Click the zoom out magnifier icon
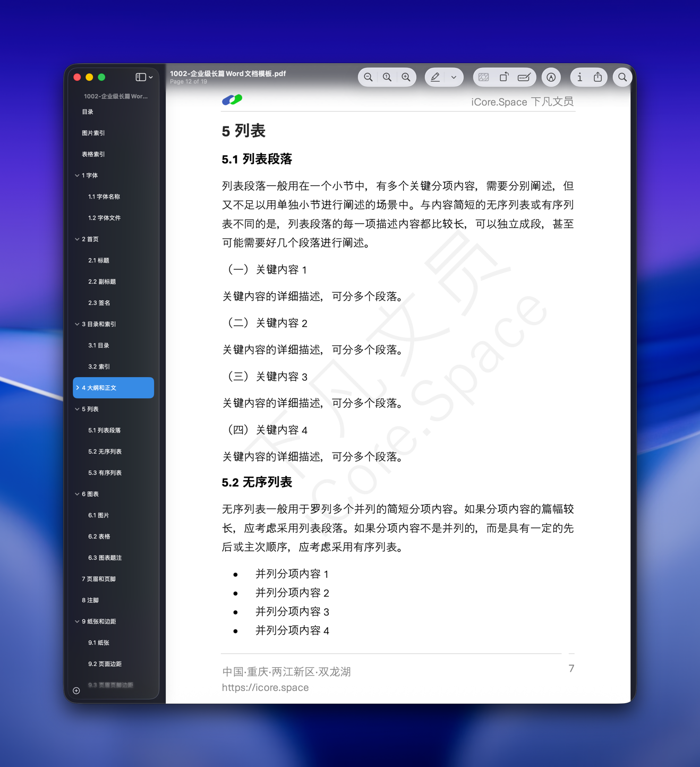Screen dimensions: 700x767 (368, 77)
